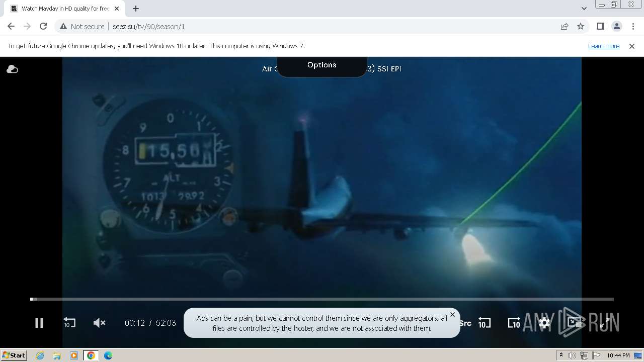
Task: Select the Watch Mayday in HD tab
Action: [x=64, y=9]
